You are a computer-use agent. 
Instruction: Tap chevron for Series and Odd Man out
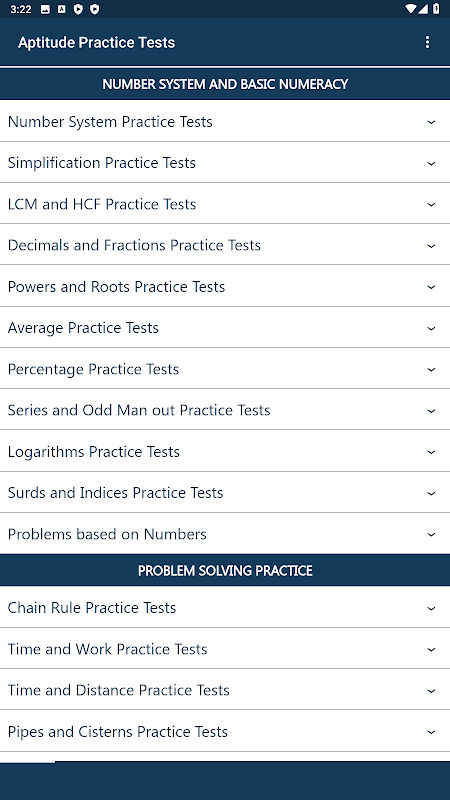point(431,411)
